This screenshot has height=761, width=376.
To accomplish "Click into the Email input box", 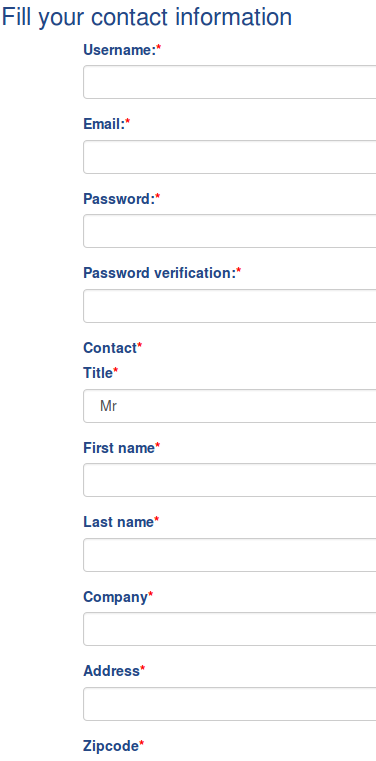I will (229, 157).
